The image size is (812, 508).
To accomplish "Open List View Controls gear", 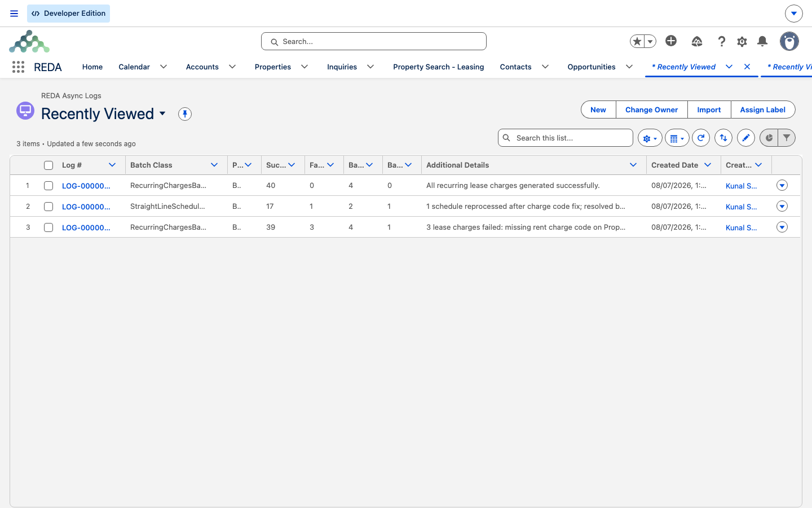I will pyautogui.click(x=650, y=138).
